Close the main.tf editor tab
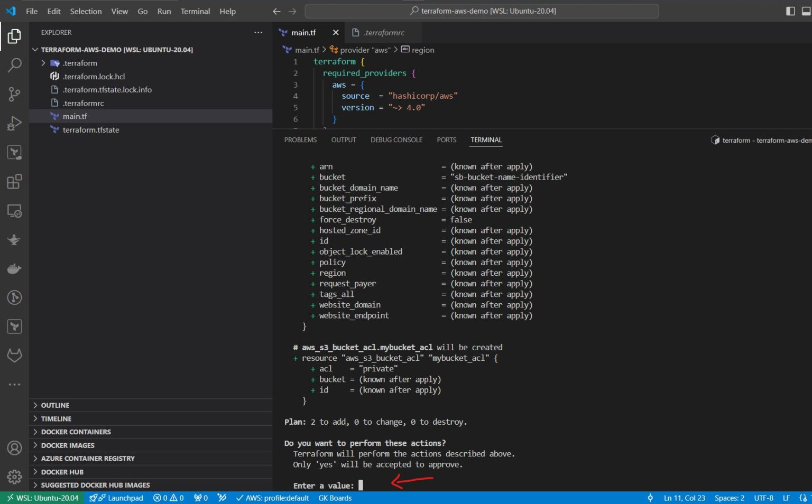 (335, 33)
